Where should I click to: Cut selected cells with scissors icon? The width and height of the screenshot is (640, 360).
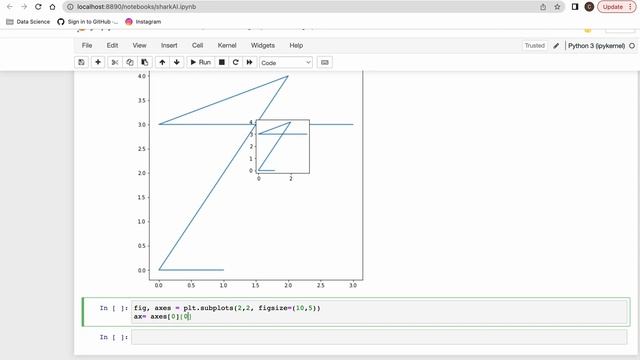tap(115, 62)
